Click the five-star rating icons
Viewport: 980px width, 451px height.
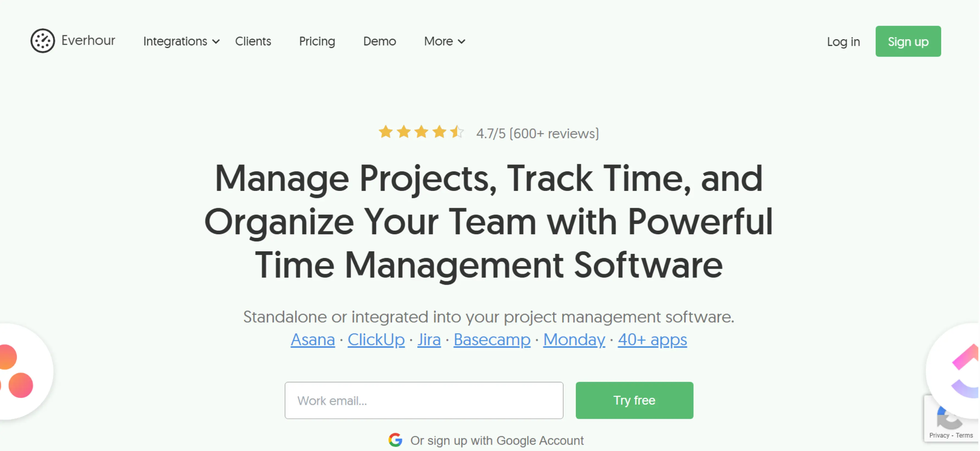point(421,132)
